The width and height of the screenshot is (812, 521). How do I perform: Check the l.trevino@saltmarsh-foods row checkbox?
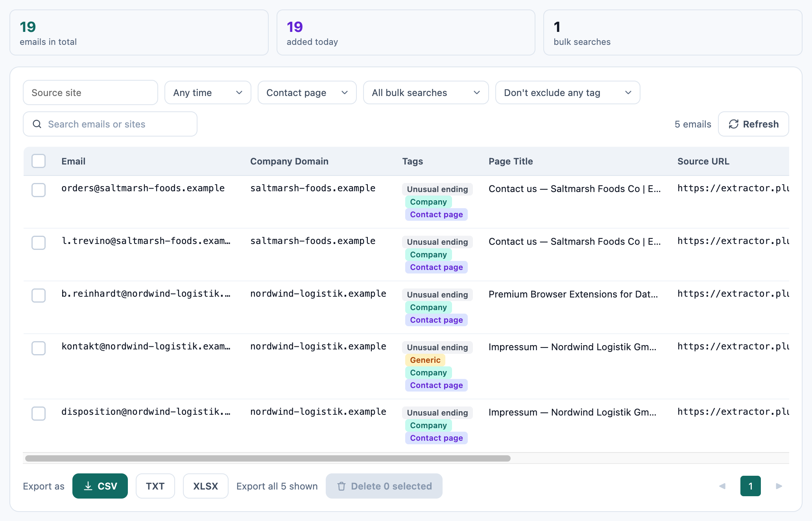pos(39,243)
